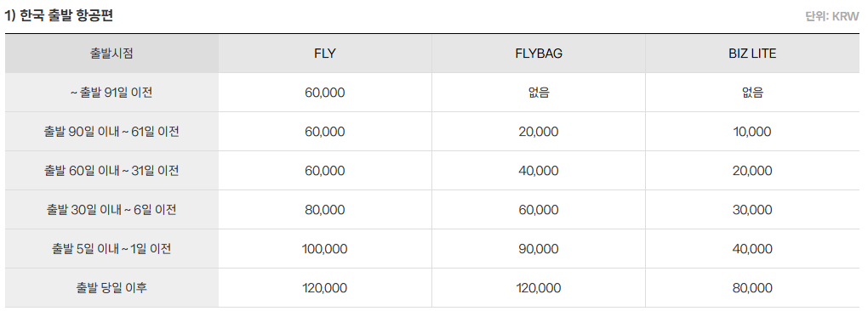This screenshot has width=868, height=311.
Task: Select the FLYBAG column header
Action: (x=539, y=54)
